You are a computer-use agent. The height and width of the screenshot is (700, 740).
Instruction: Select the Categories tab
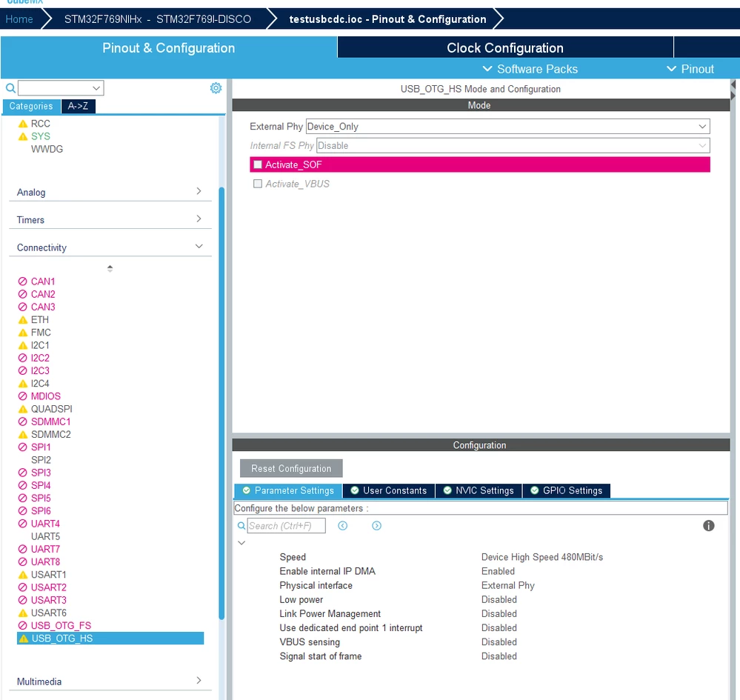(31, 106)
